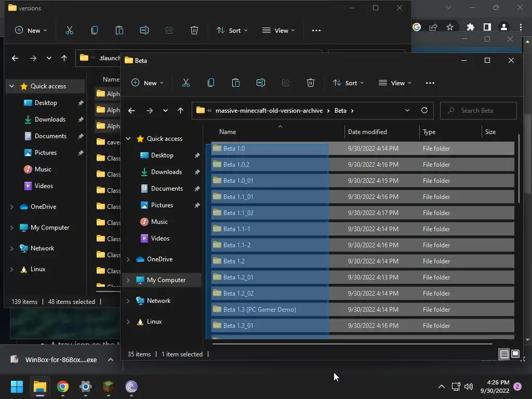Select Beta 1.2_02 folder
Screen dimensions: 532x399
point(362,293)
